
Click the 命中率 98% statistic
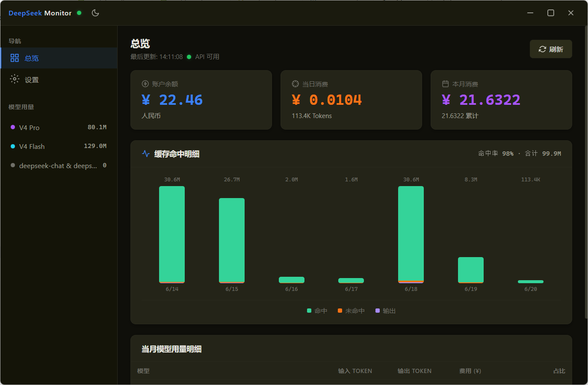pos(496,154)
